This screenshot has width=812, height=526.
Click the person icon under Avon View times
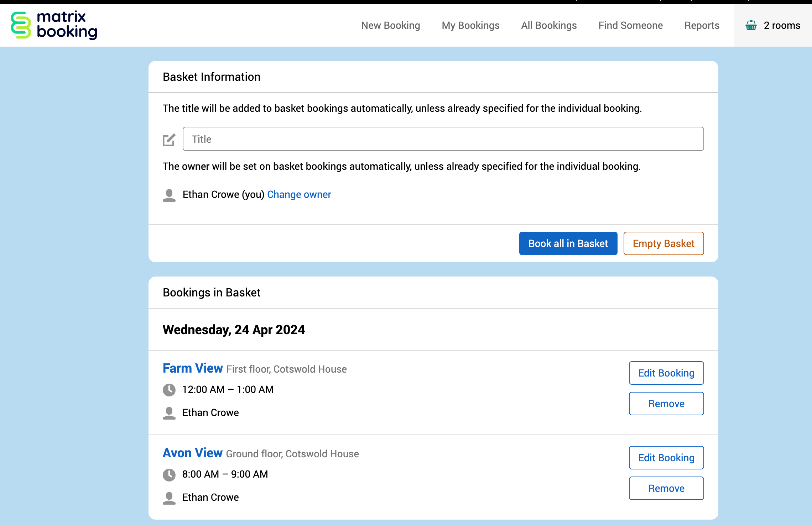169,498
